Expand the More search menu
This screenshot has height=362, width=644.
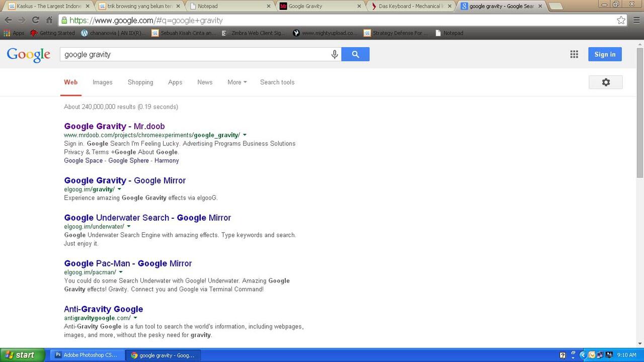[237, 82]
